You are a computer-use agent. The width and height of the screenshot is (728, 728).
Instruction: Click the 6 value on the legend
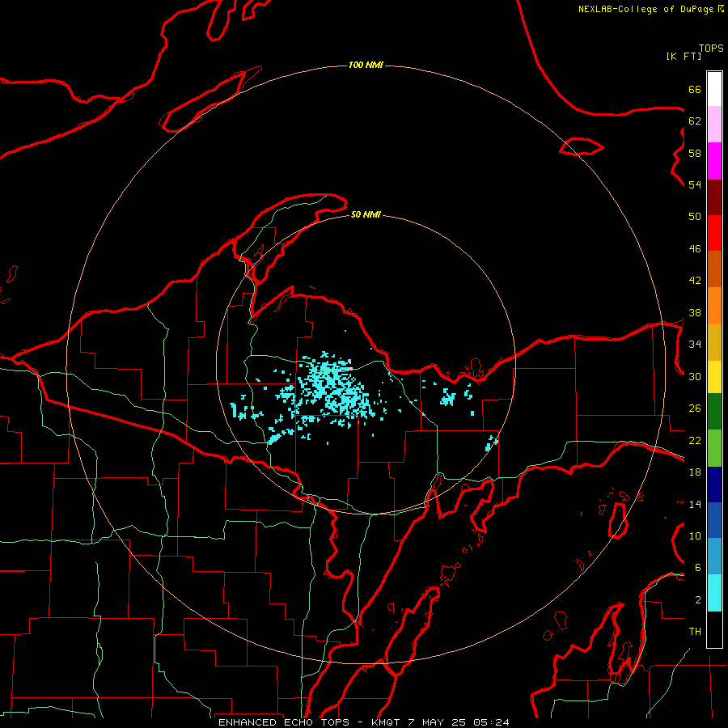tap(698, 568)
